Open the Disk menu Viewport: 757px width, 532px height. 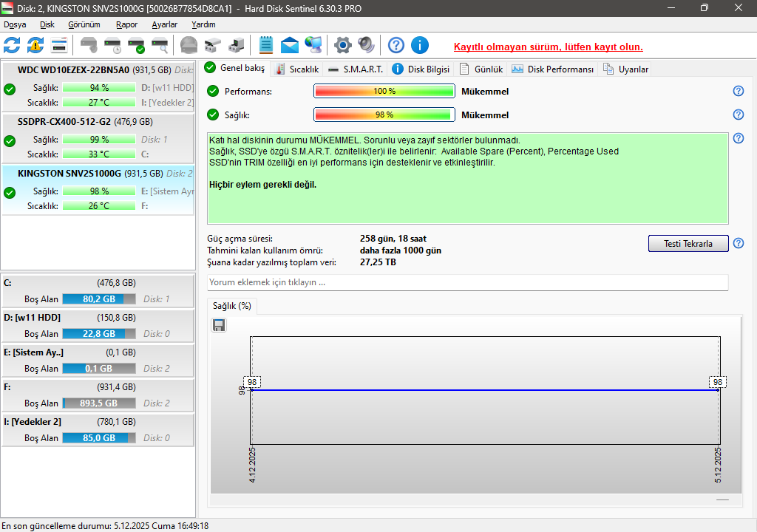click(47, 24)
